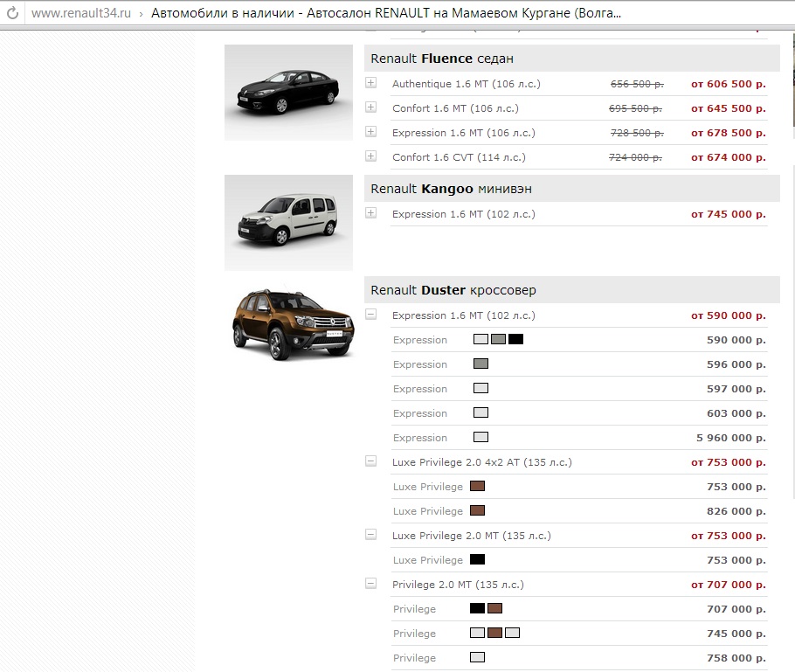Click price от 707 000 р.
This screenshot has width=795, height=672.
point(728,585)
